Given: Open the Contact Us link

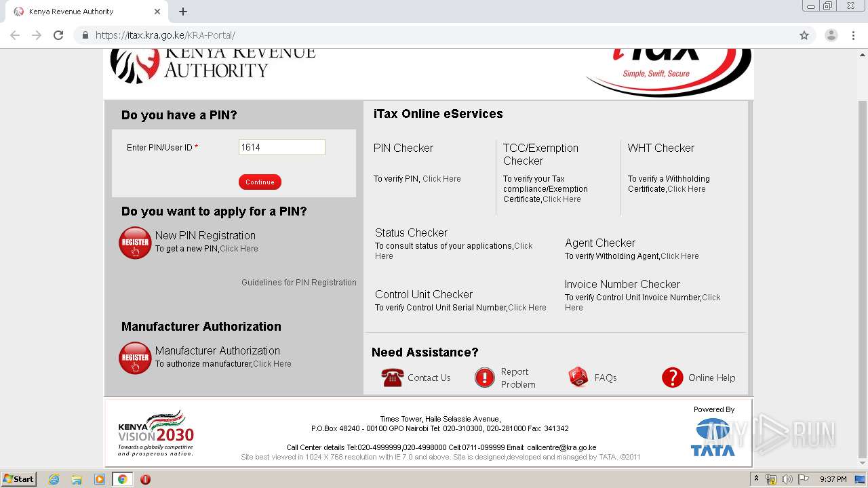Looking at the screenshot, I should pos(429,378).
